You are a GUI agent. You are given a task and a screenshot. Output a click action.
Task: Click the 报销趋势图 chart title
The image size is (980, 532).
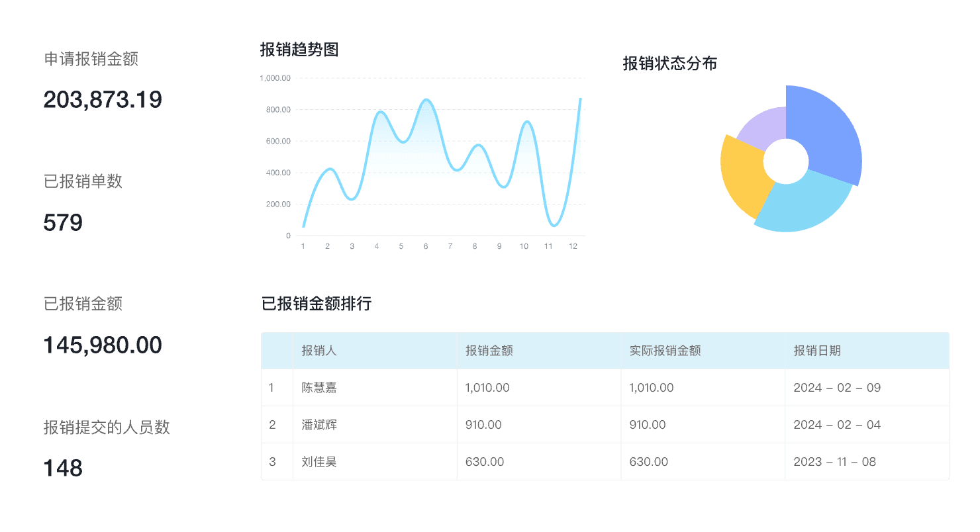click(299, 50)
